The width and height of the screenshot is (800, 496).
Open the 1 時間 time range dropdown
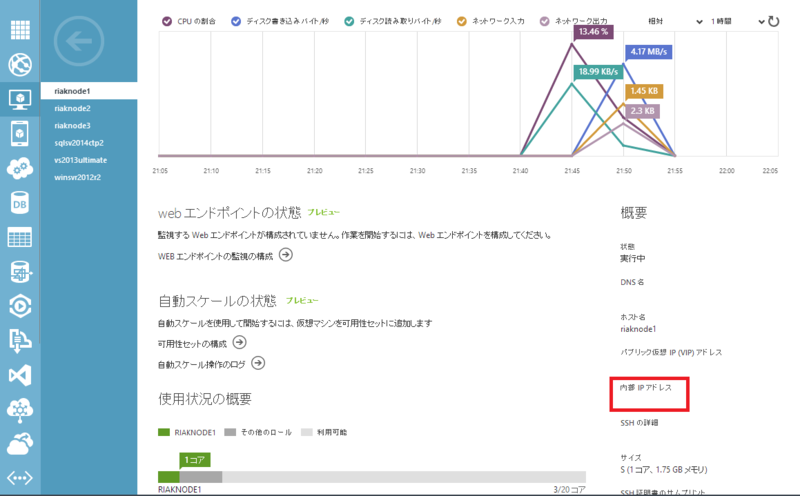pos(737,21)
